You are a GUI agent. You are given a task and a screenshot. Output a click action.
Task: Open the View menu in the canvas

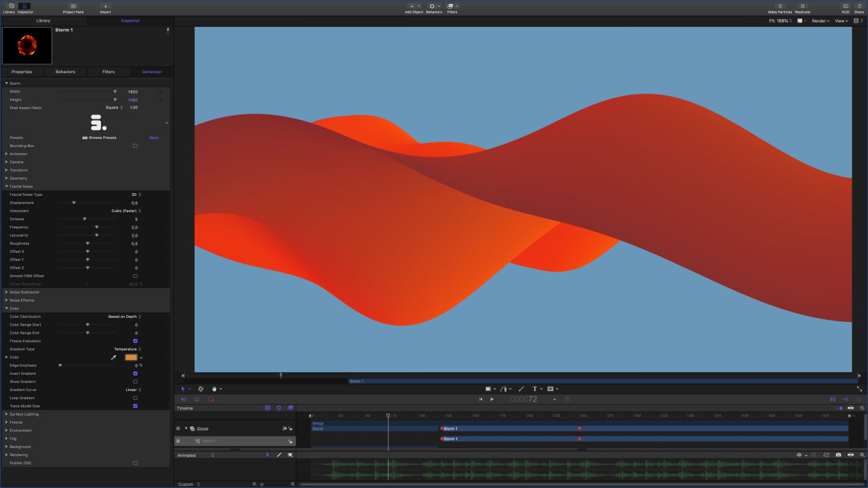(x=842, y=21)
